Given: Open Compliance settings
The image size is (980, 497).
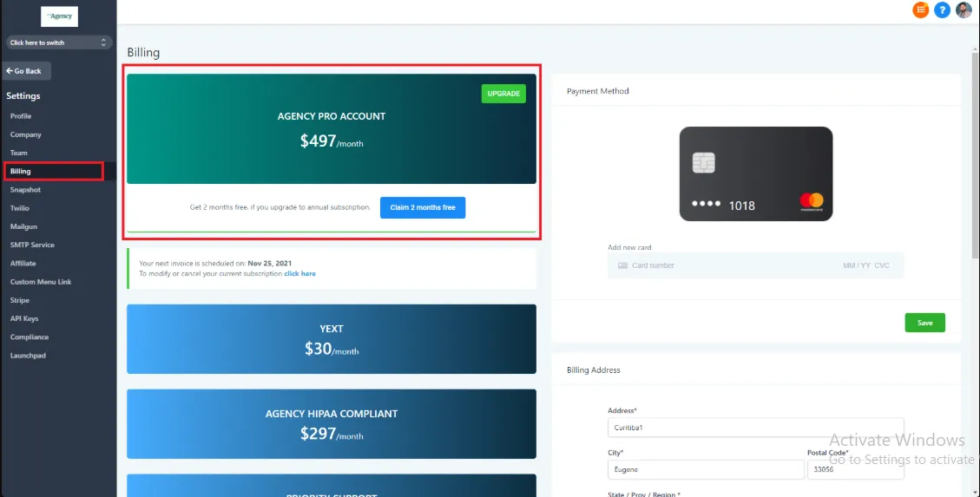Looking at the screenshot, I should point(30,337).
